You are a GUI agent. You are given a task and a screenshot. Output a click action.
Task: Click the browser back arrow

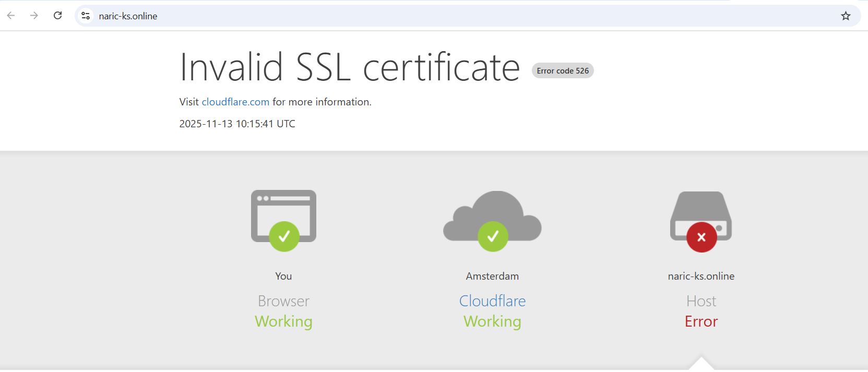pyautogui.click(x=11, y=16)
